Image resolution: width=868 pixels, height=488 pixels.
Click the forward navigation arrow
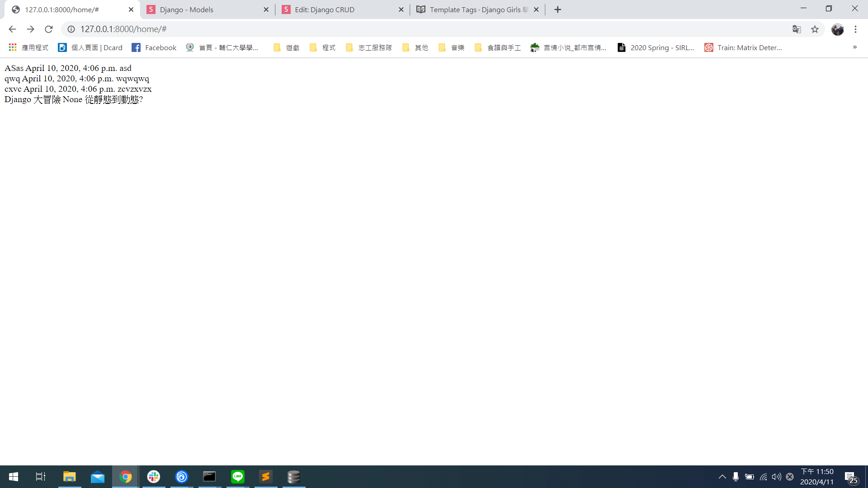coord(30,29)
